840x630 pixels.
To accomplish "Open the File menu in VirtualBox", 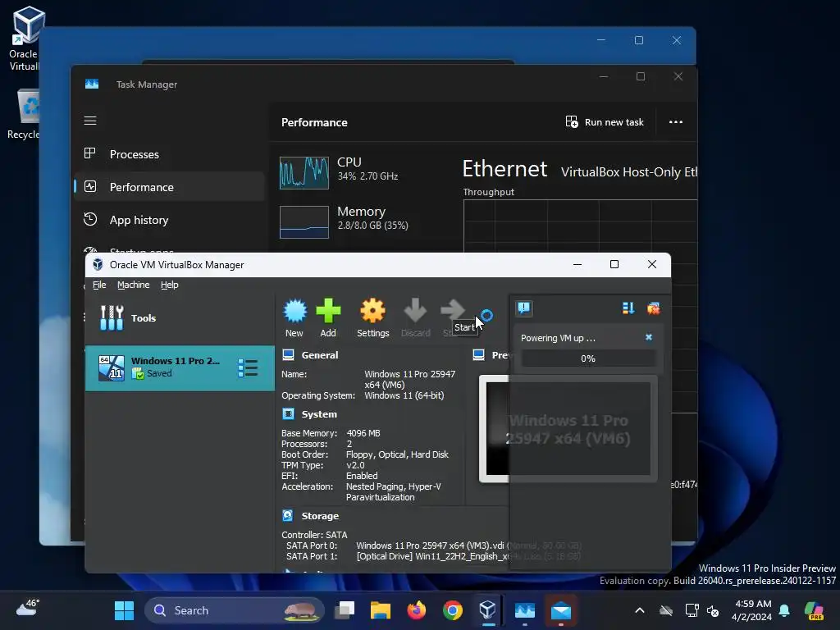I will click(x=99, y=285).
